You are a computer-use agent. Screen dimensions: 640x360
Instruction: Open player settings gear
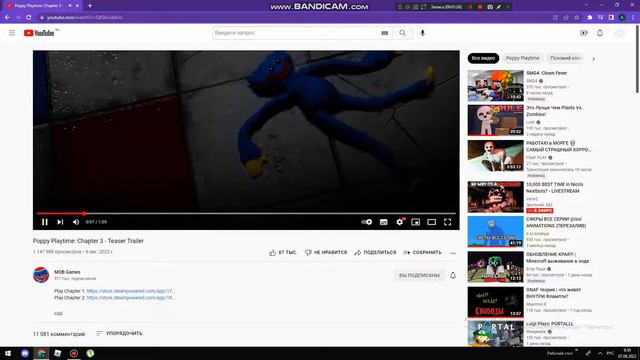(400, 222)
